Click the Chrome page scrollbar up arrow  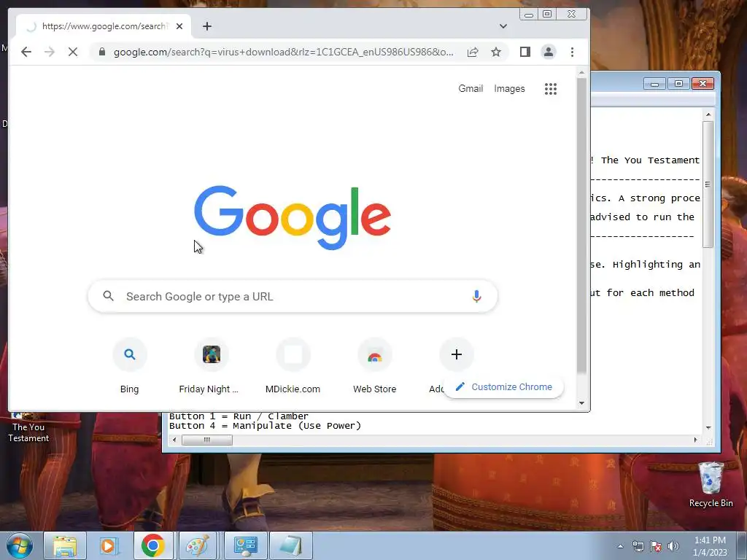click(581, 72)
